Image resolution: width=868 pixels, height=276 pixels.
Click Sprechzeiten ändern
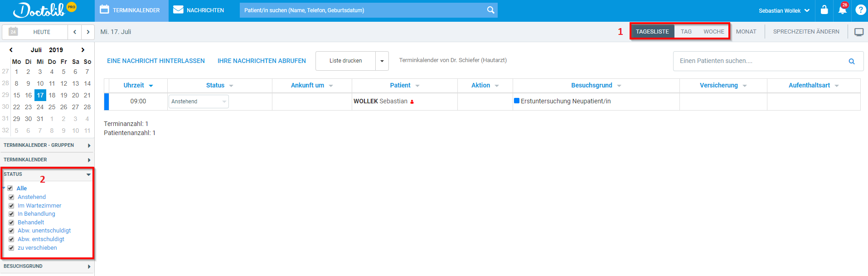[806, 31]
